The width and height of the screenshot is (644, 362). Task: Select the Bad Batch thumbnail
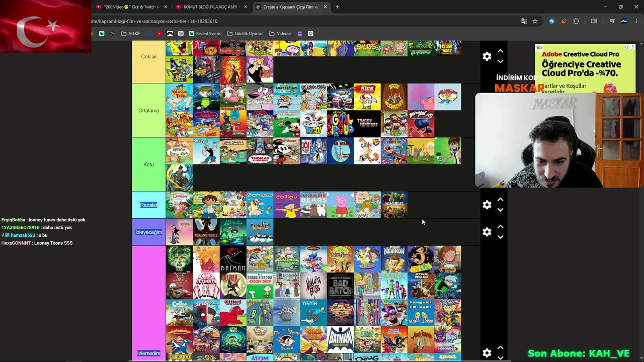341,286
